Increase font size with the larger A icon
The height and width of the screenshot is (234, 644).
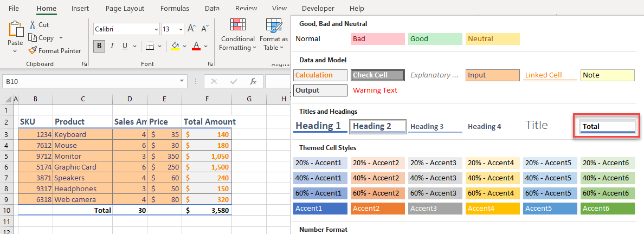click(191, 29)
